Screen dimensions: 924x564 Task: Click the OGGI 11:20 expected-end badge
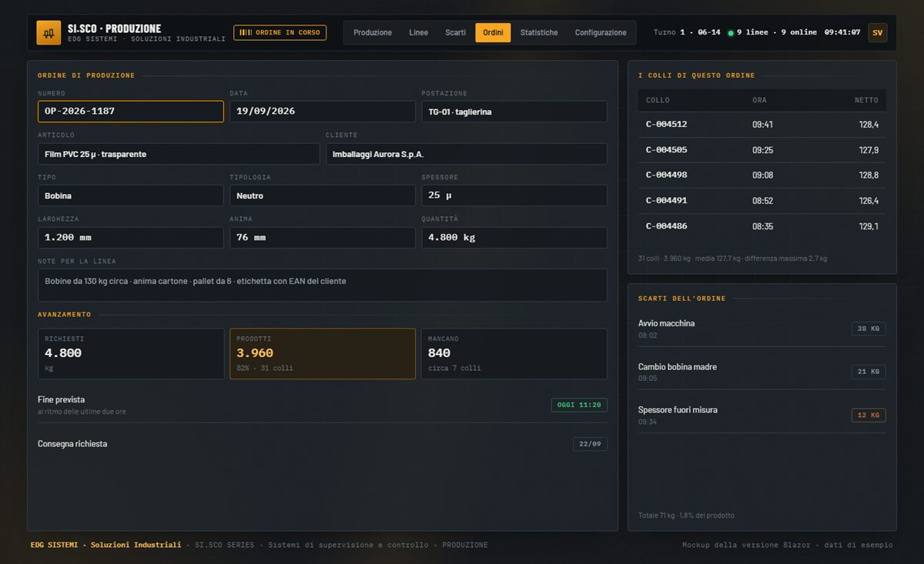click(579, 405)
